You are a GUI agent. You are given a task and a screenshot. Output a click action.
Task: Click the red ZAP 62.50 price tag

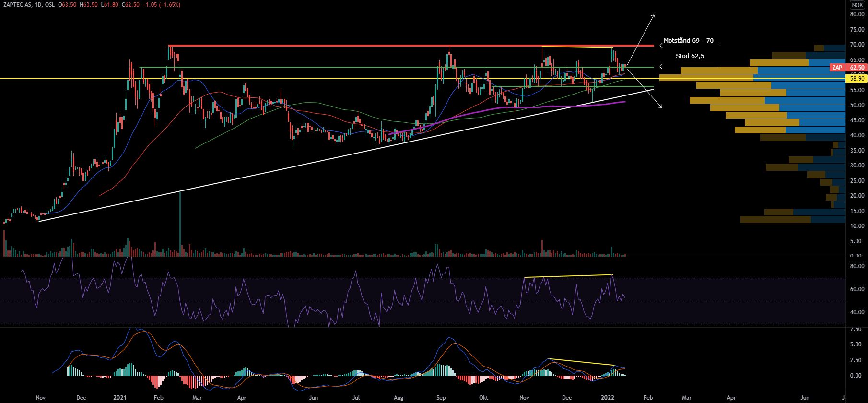[x=848, y=68]
